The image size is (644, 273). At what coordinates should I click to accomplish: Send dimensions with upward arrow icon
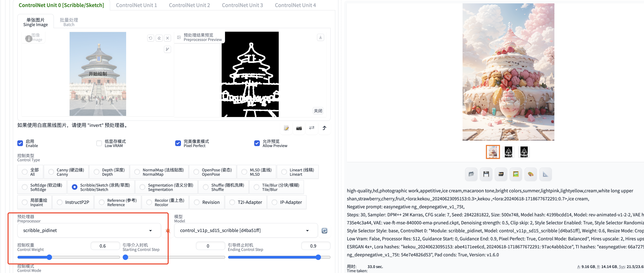tap(325, 128)
